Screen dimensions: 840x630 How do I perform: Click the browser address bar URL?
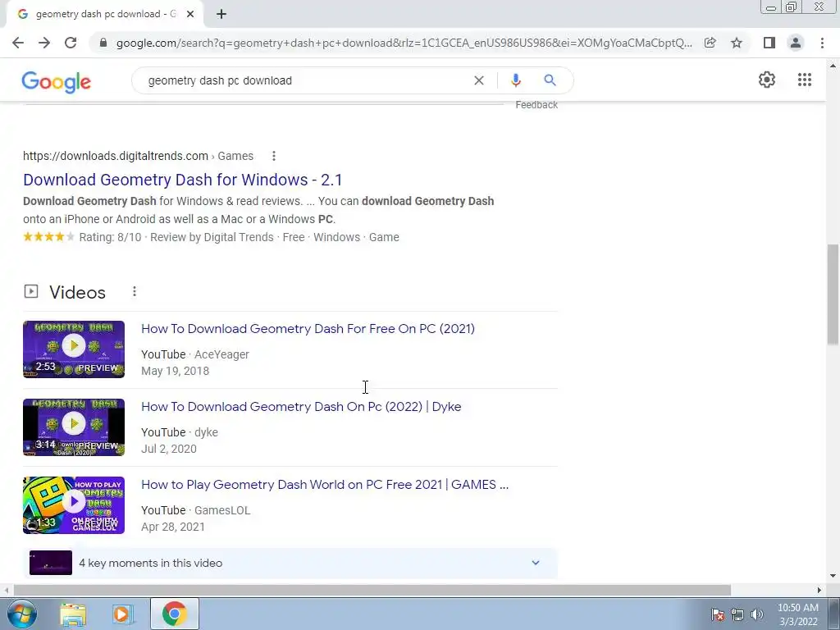[x=404, y=43]
